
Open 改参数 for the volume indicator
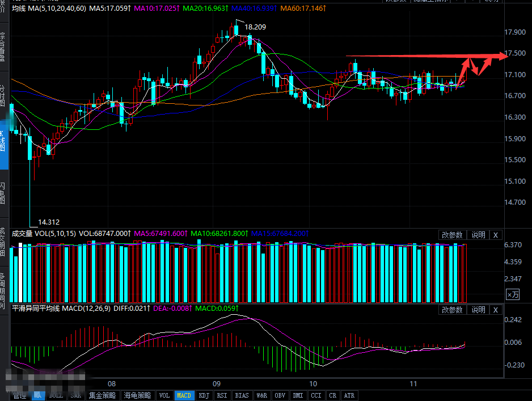[453, 235]
